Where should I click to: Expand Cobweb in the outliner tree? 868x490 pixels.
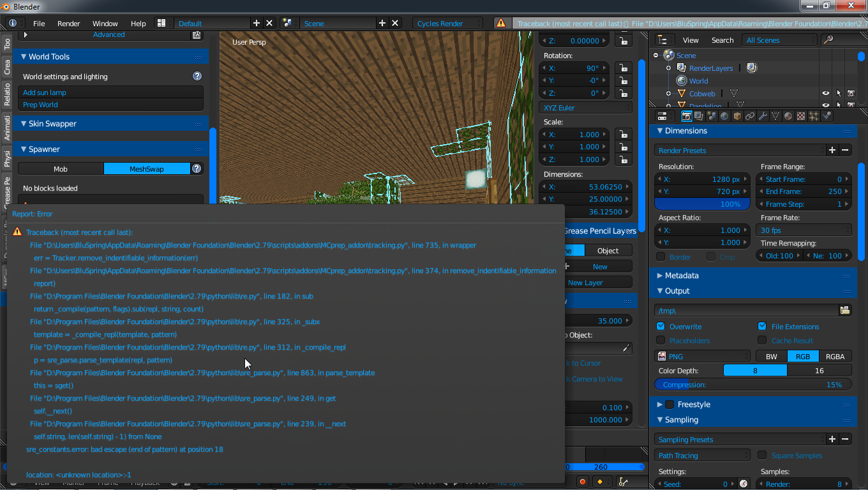pos(668,94)
